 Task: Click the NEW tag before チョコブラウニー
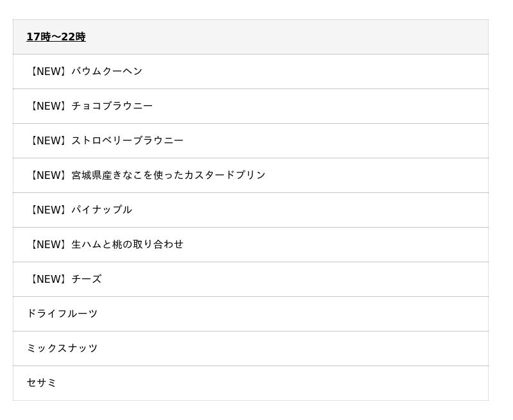point(48,106)
